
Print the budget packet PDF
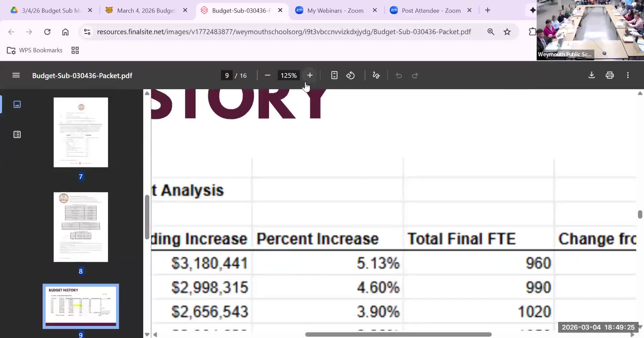(609, 75)
